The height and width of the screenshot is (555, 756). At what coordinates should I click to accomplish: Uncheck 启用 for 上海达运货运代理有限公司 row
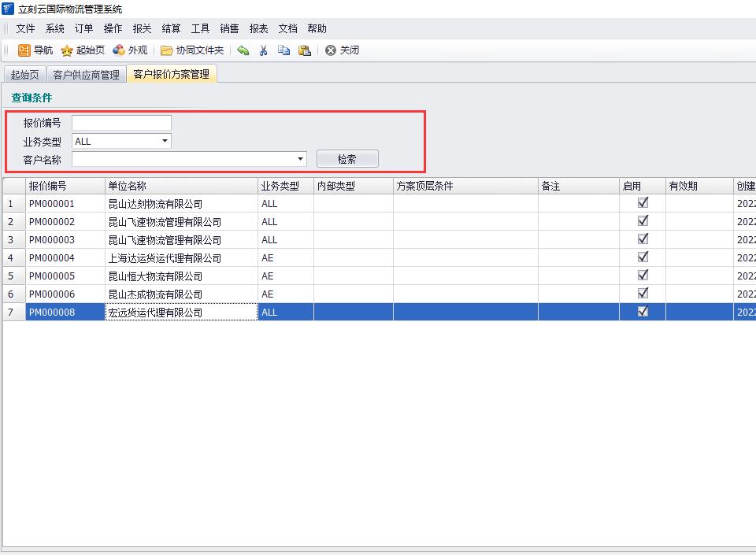click(x=643, y=257)
